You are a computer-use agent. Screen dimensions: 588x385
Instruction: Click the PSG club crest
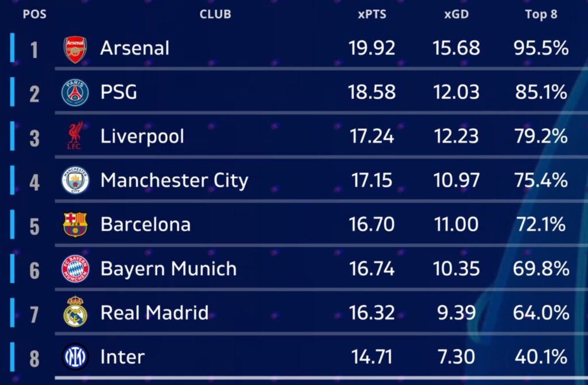point(75,93)
